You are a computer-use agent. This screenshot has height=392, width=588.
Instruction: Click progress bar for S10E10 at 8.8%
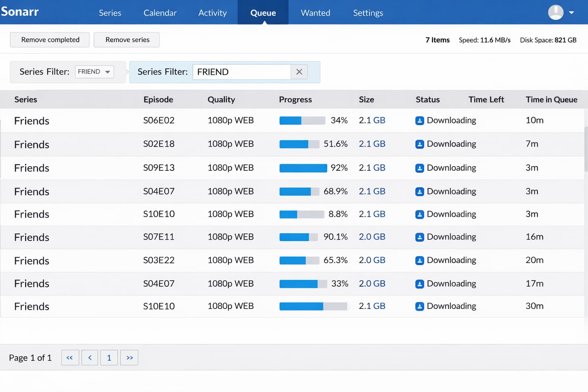302,214
